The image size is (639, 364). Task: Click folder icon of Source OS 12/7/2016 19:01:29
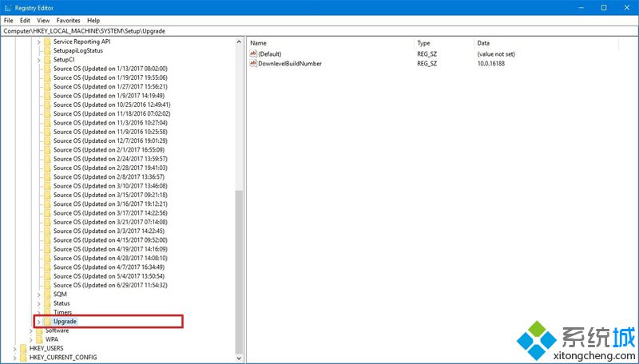point(47,140)
